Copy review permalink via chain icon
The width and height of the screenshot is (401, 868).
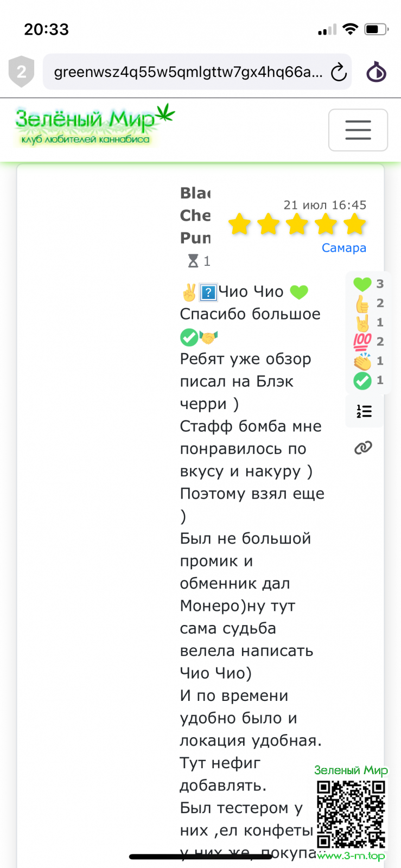(363, 448)
